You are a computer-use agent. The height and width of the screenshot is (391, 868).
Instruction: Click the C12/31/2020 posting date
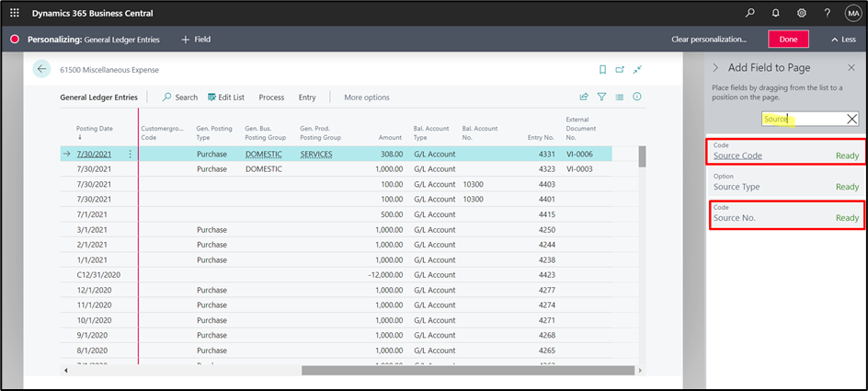pyautogui.click(x=98, y=275)
